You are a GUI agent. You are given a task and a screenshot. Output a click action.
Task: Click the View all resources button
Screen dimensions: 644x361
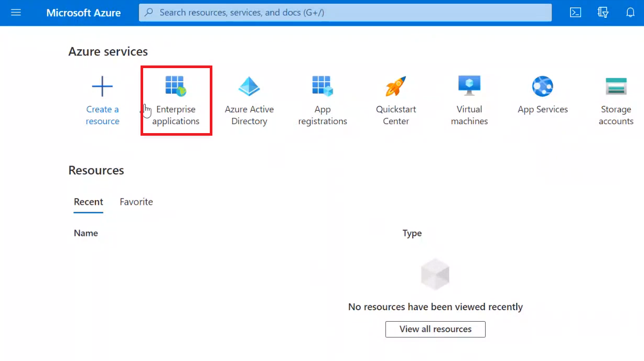click(435, 329)
